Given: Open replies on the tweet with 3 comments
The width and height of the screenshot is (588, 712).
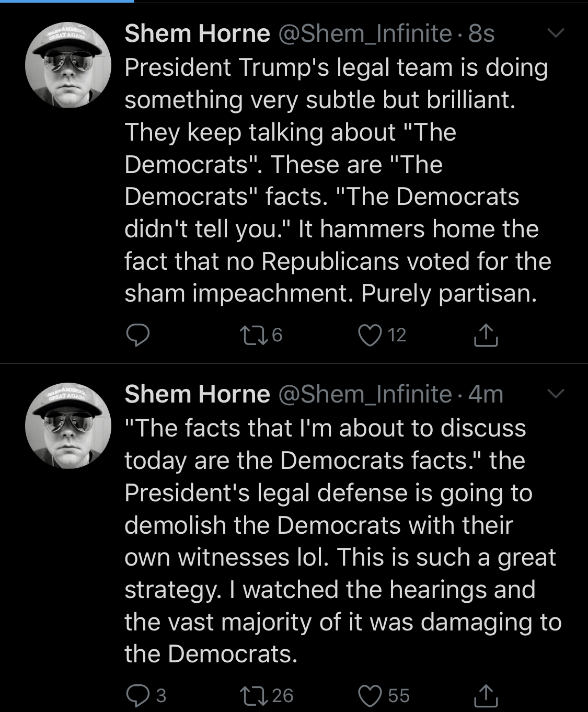Looking at the screenshot, I should point(139,695).
